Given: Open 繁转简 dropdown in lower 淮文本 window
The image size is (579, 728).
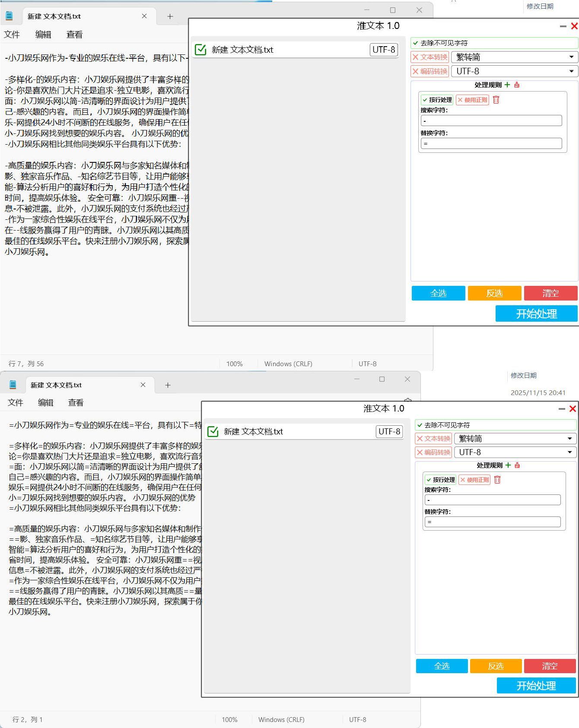Looking at the screenshot, I should [x=515, y=439].
